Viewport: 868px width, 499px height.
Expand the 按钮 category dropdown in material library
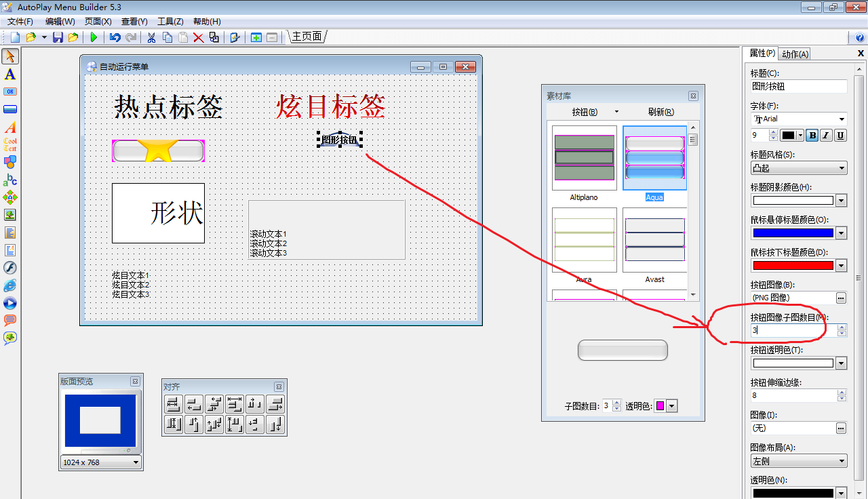point(616,112)
